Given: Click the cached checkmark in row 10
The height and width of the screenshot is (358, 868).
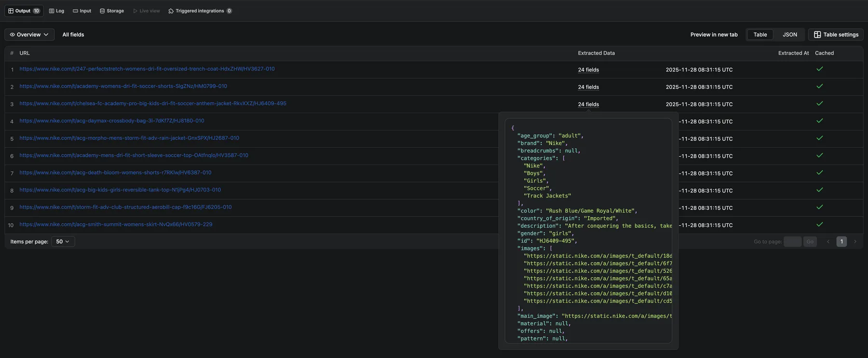Looking at the screenshot, I should coord(819,224).
